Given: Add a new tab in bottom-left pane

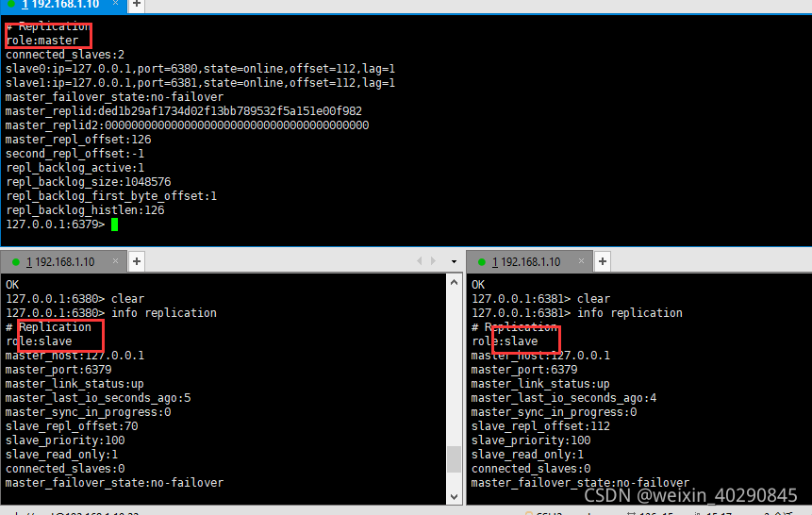Looking at the screenshot, I should [x=137, y=261].
